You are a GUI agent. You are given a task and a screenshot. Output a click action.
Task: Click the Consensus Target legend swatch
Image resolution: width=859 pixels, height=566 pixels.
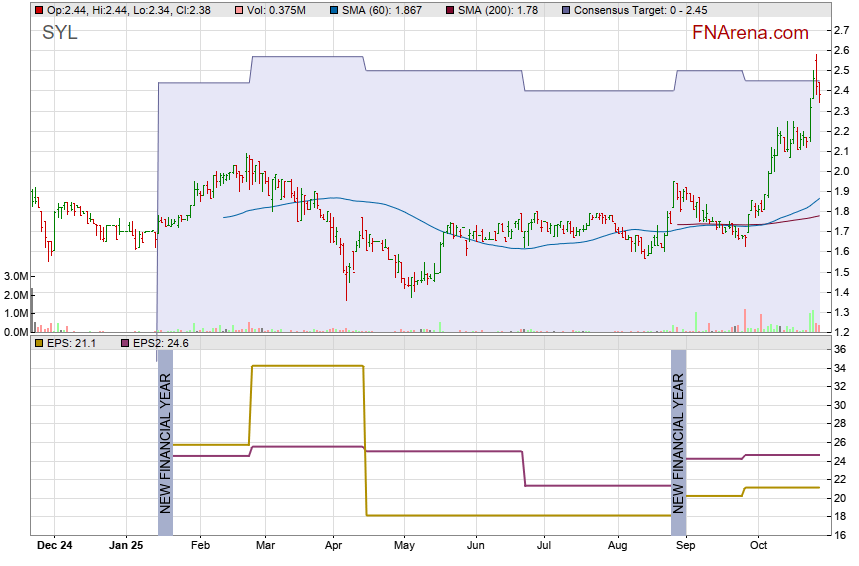(x=566, y=10)
